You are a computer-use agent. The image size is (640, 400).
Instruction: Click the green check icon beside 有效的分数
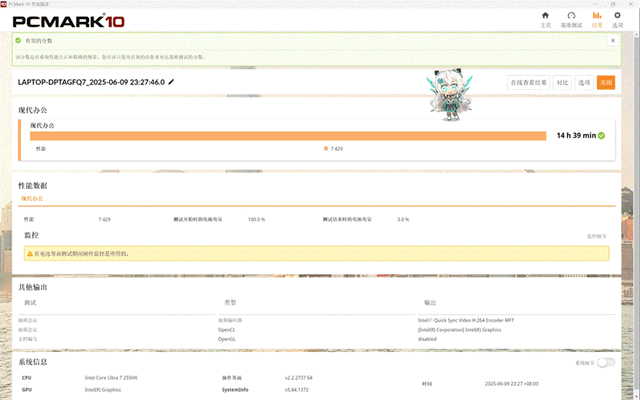(18, 40)
